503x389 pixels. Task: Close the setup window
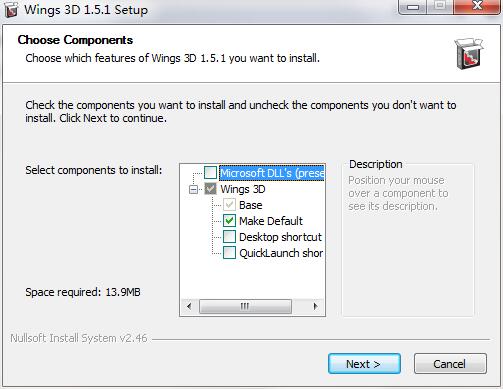click(477, 6)
